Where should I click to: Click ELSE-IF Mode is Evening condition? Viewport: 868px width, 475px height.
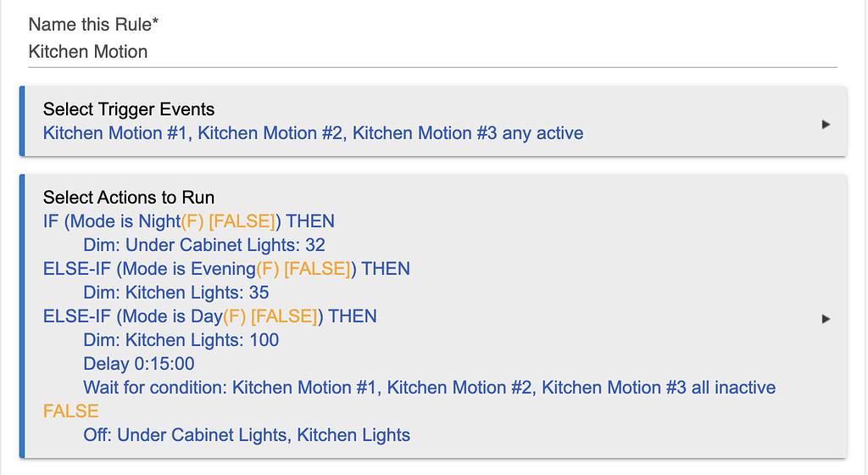pyautogui.click(x=226, y=269)
